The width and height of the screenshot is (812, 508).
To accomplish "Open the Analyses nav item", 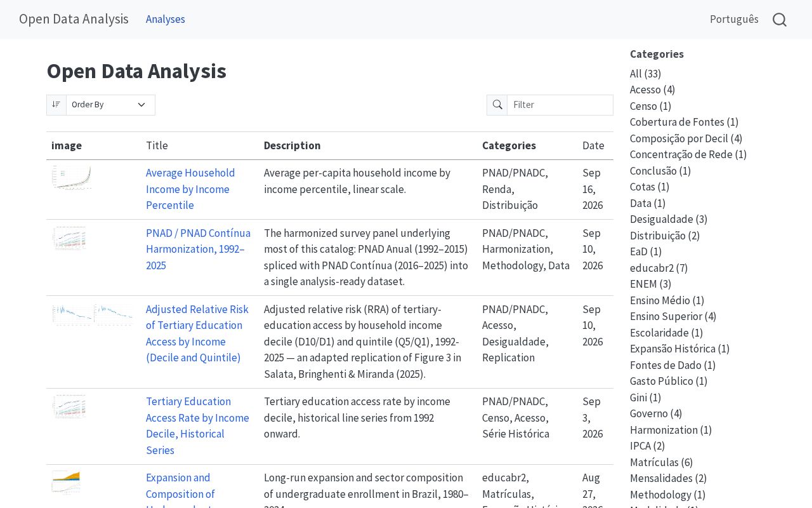I will (x=166, y=19).
